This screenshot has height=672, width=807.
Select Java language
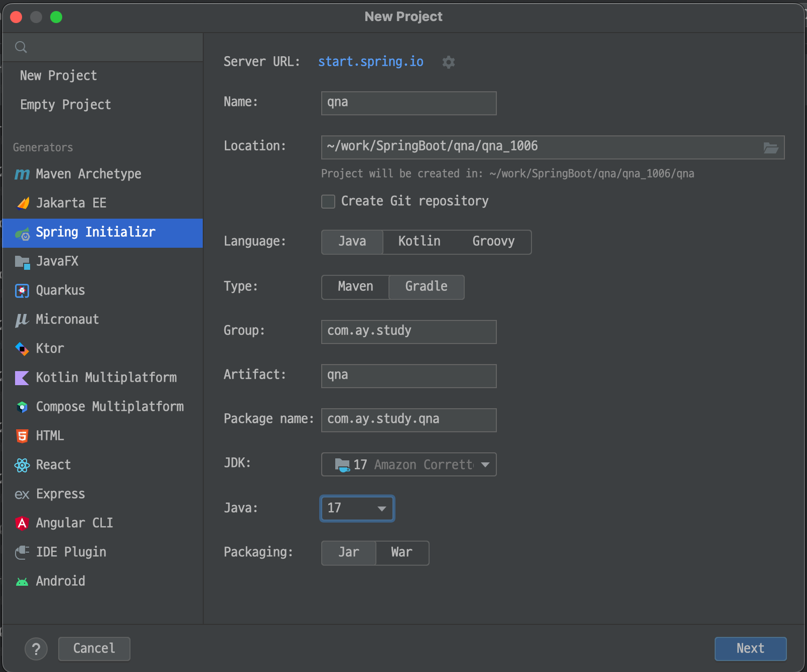352,242
